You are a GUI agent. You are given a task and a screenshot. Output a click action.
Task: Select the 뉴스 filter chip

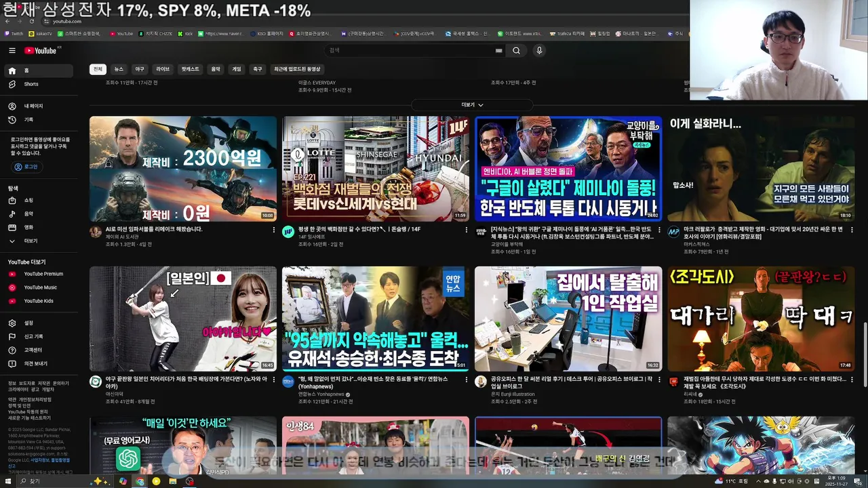click(x=119, y=69)
